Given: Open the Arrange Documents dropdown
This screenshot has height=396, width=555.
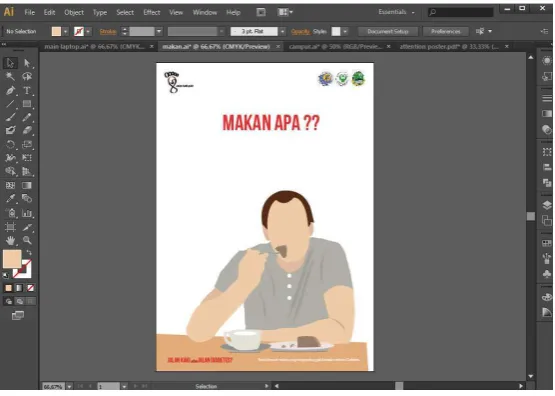Looking at the screenshot, I should tap(285, 12).
